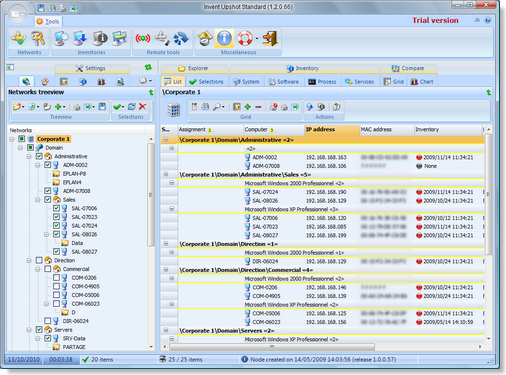This screenshot has height=375, width=506.
Task: Click the floppy disk save icon in the Treeview toolbar
Action: [x=102, y=106]
